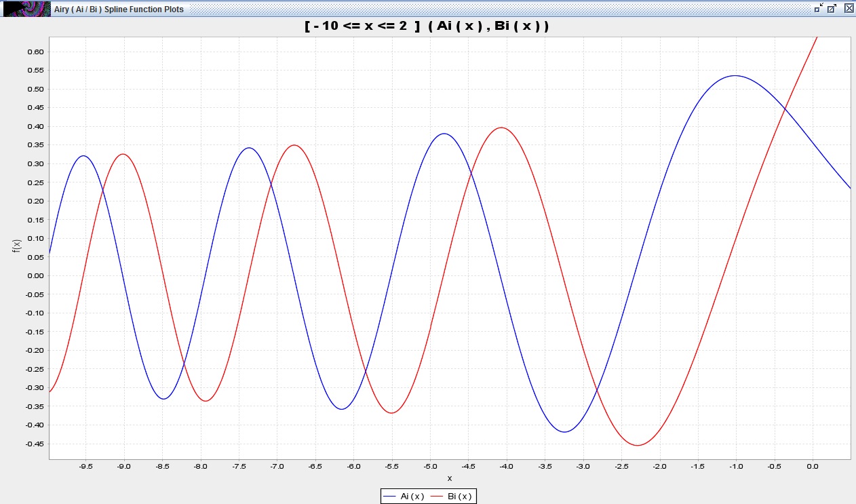Click y-axis tick label 0.35

[36, 144]
